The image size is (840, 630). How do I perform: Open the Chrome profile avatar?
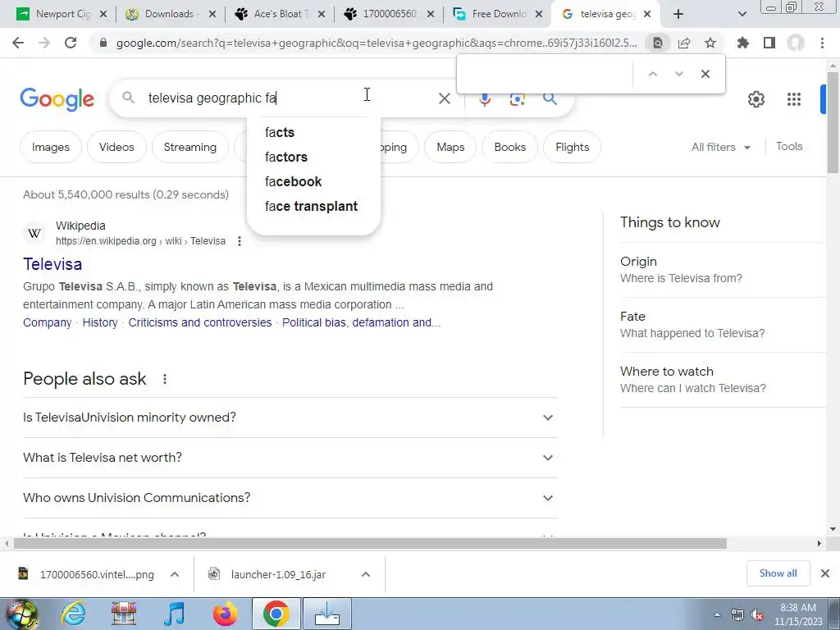click(x=796, y=43)
